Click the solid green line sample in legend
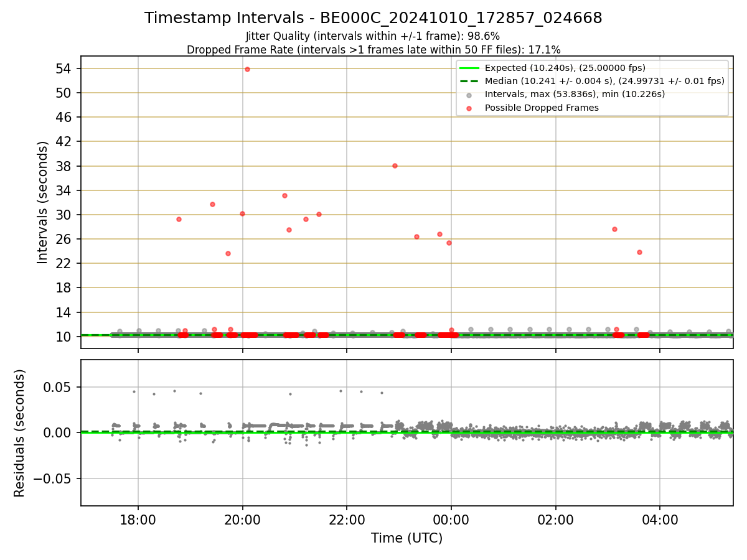The image size is (747, 560). [469, 68]
